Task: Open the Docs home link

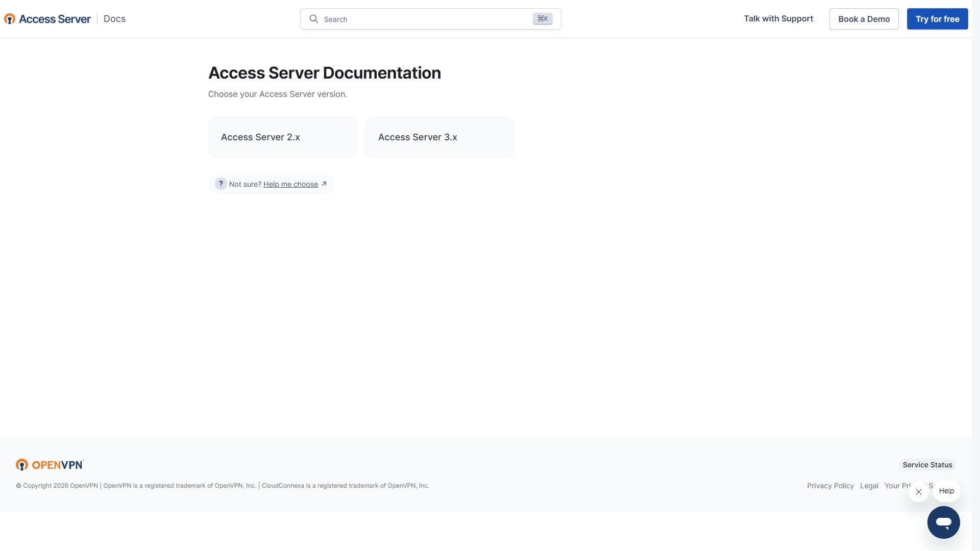Action: click(114, 19)
